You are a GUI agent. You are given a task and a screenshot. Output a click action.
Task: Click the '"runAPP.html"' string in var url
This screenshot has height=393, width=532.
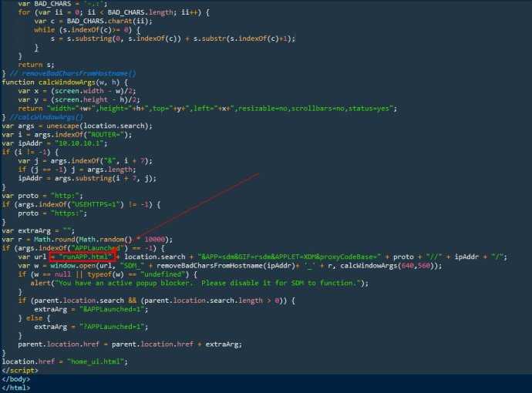[x=85, y=257]
